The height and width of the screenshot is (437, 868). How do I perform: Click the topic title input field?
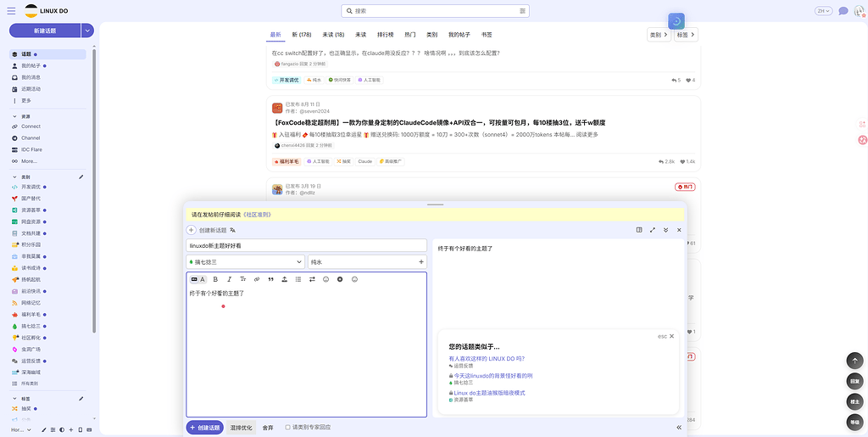(307, 245)
